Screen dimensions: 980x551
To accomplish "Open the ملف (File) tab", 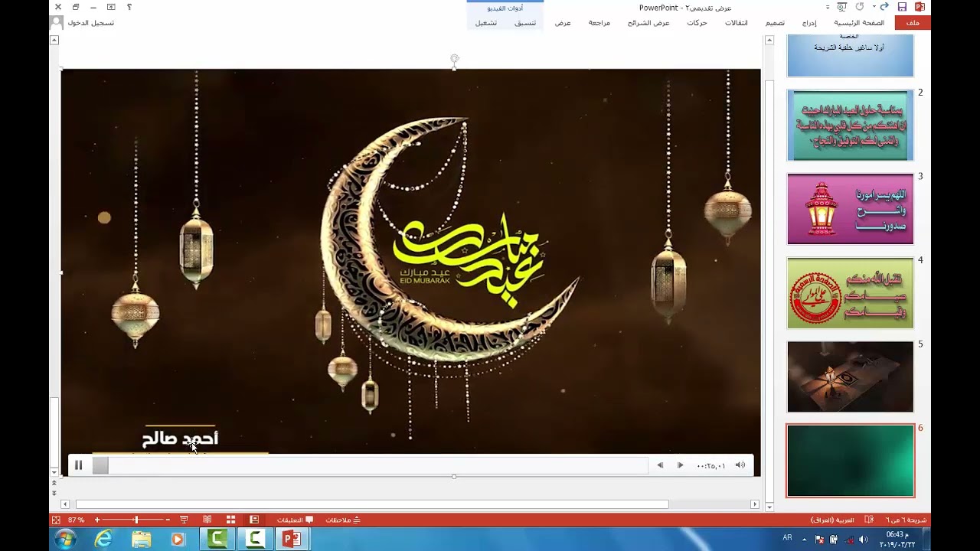I will tap(913, 23).
